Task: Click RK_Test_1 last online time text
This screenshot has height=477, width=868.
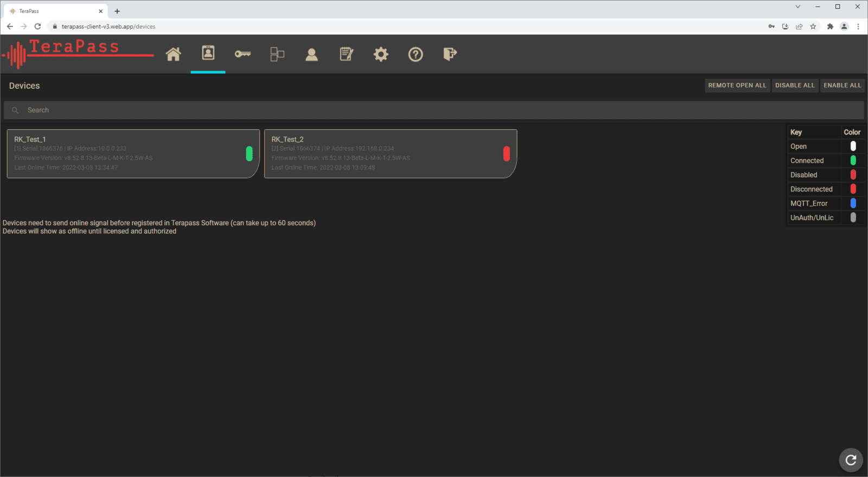Action: (66, 167)
